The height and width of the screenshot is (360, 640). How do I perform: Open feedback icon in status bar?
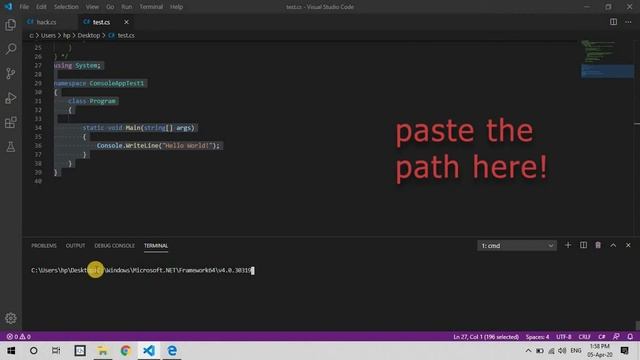616,337
